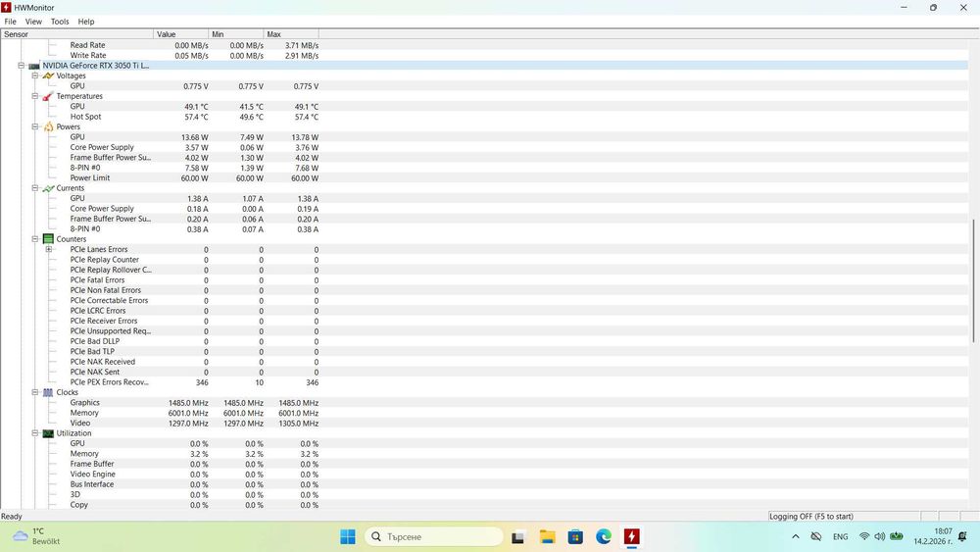Viewport: 980px width, 552px height.
Task: Show hidden system tray icons
Action: pyautogui.click(x=795, y=536)
